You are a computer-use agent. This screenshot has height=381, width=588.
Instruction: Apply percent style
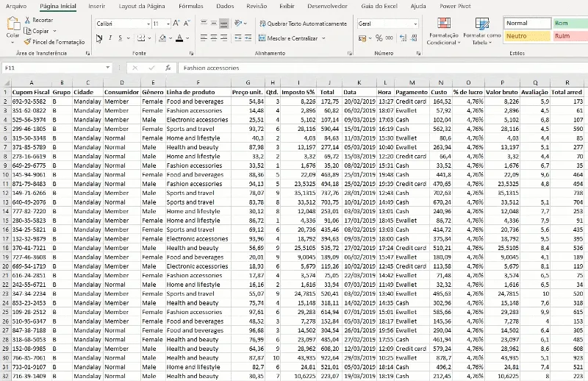379,38
